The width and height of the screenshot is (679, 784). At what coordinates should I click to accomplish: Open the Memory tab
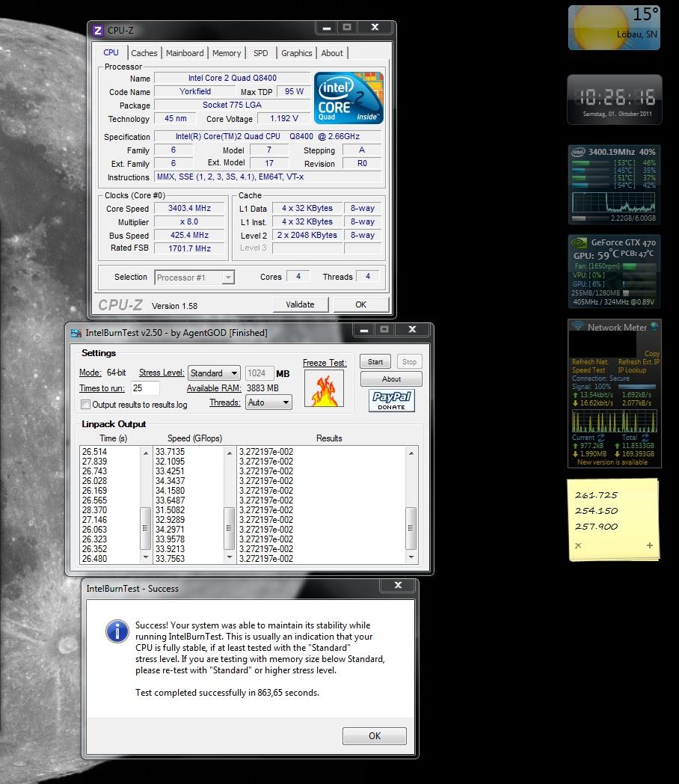coord(227,53)
